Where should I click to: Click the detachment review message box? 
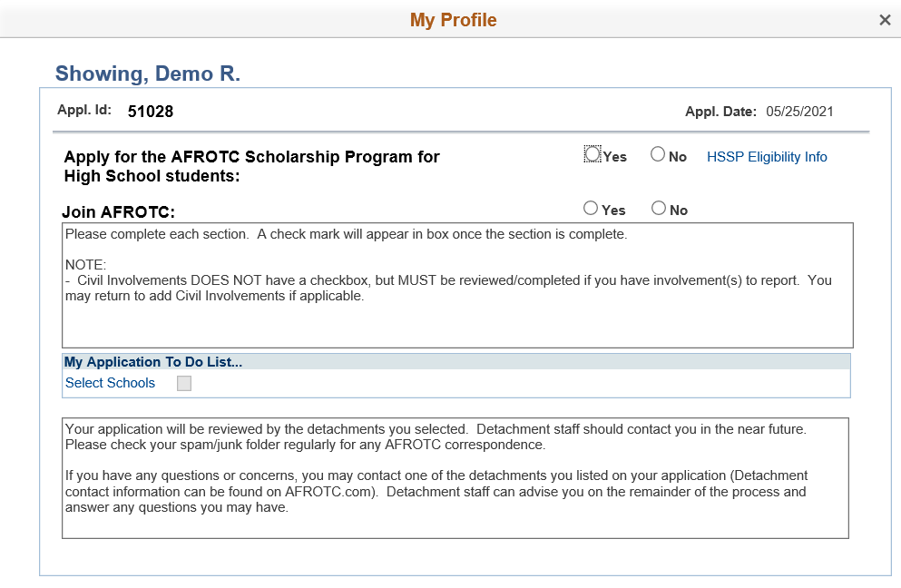(455, 477)
